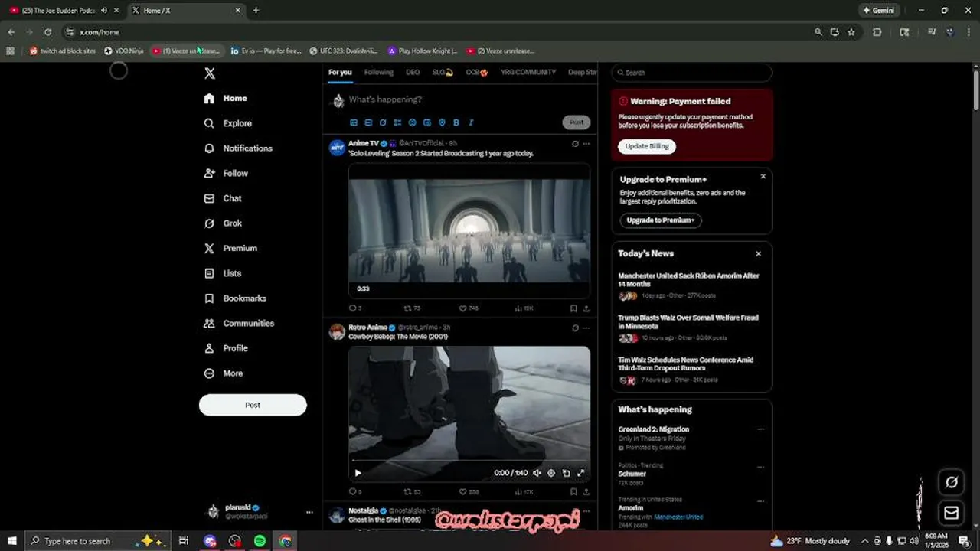Switch to the For you tab

click(x=340, y=73)
